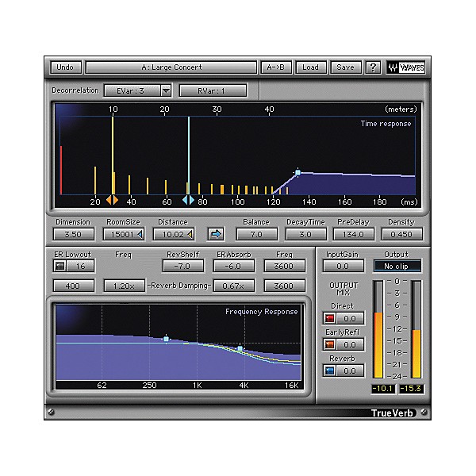Click the PreDelay value 134.0
Viewport: 476px width, 476px height.
[x=353, y=234]
